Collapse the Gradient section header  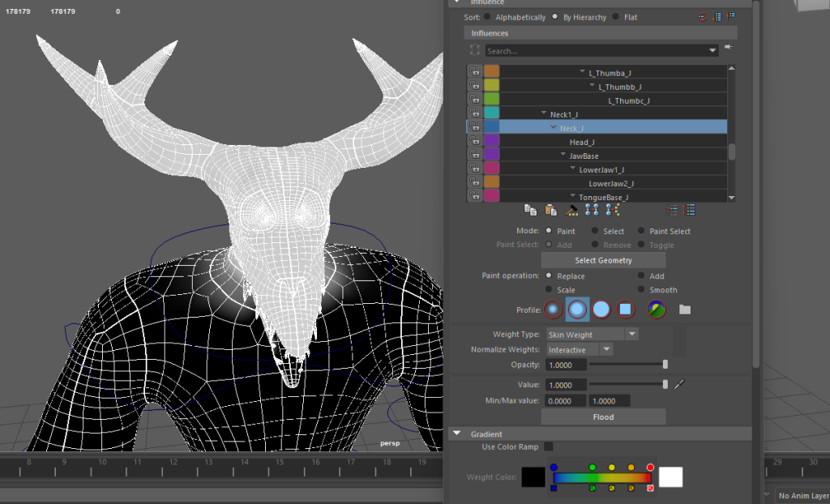click(x=456, y=434)
